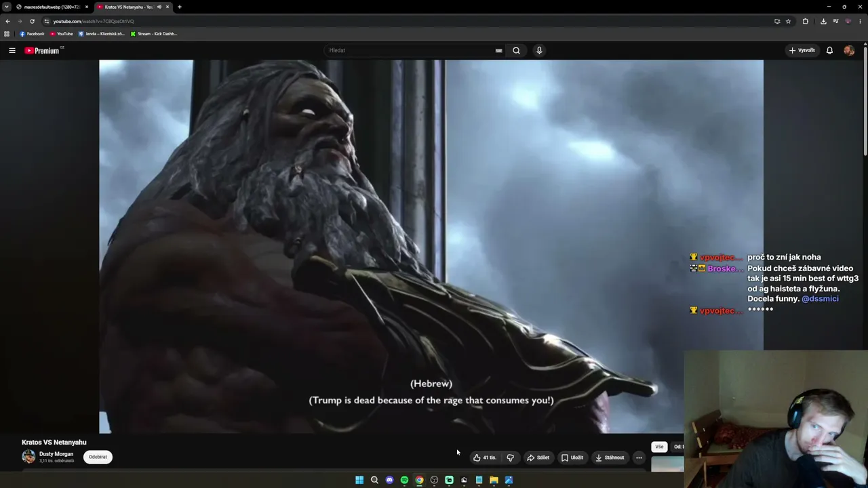Dislike the Kratos VS Netanyahu video
Image resolution: width=868 pixels, height=488 pixels.
click(510, 457)
